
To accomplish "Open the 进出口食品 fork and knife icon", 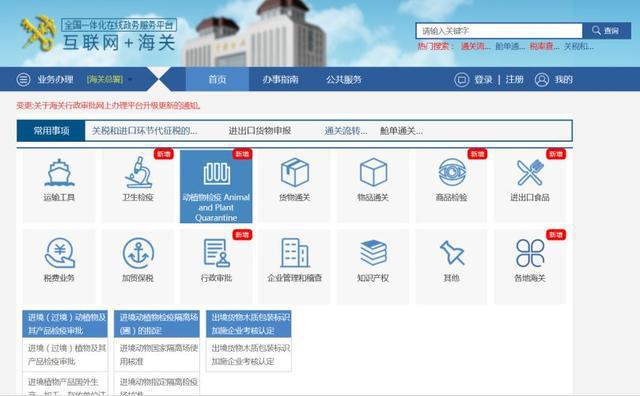I will tap(530, 172).
